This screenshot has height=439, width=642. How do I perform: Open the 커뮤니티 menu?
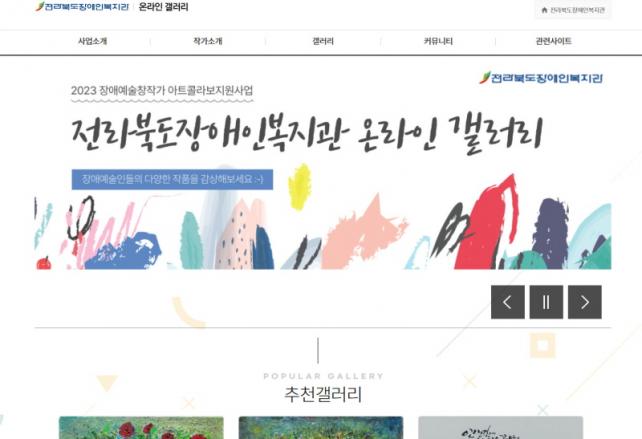[x=438, y=41]
